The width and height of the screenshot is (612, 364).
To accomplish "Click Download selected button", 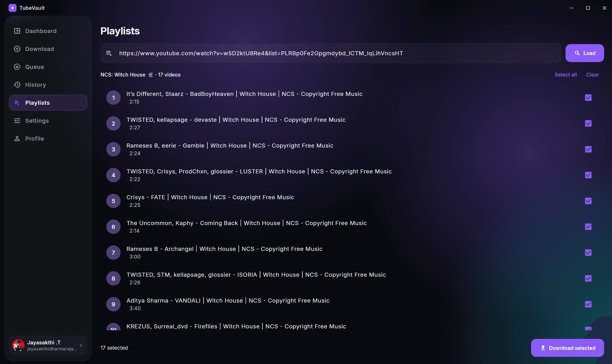I will click(x=567, y=348).
